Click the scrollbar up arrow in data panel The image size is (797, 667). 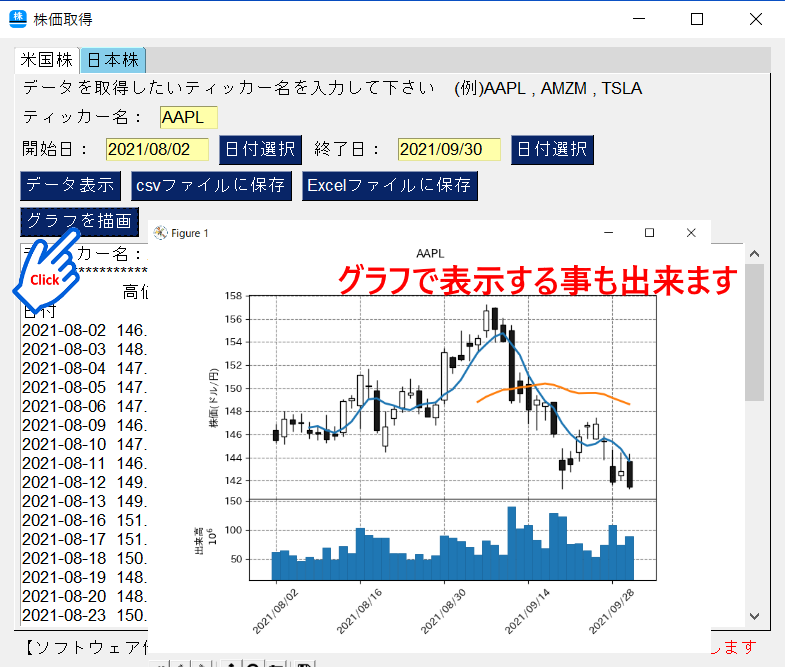pos(755,254)
